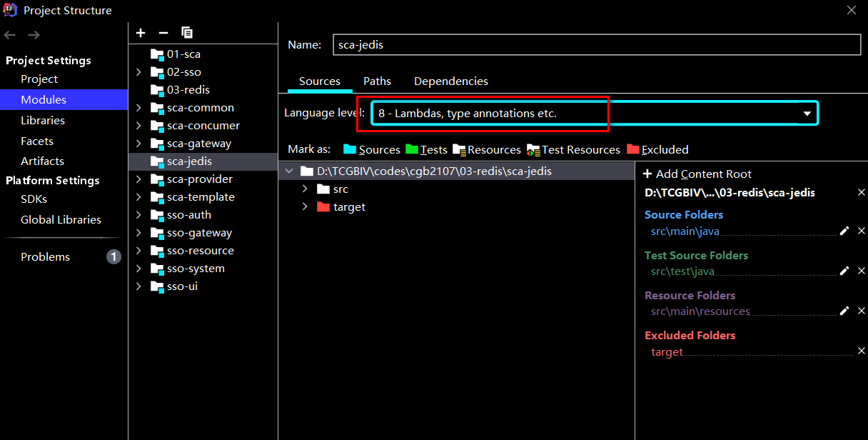Select the sso-resource module
The height and width of the screenshot is (440, 868).
pyautogui.click(x=200, y=251)
